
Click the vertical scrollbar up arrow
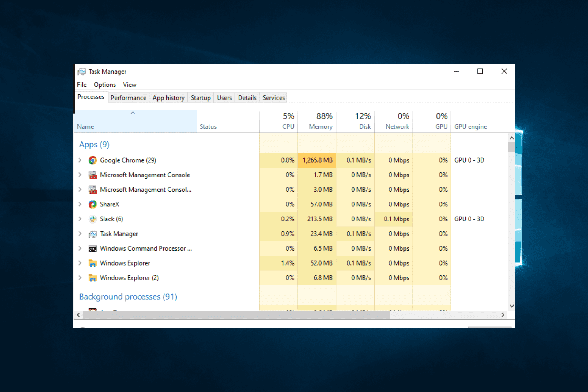[511, 138]
